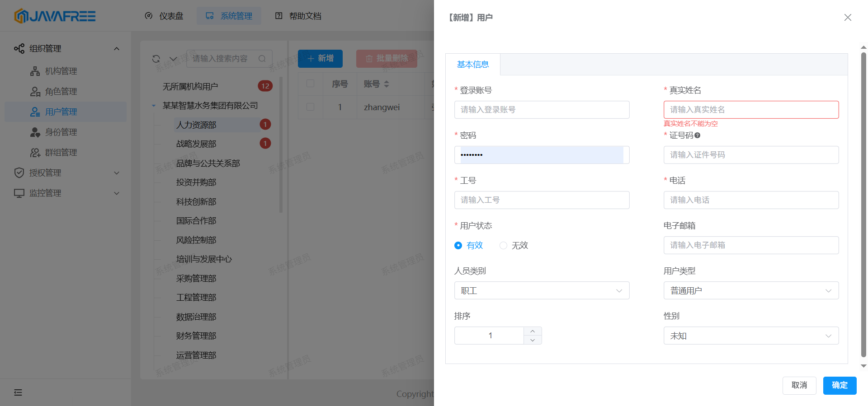
Task: Expand the 性别 dropdown showing 未知
Action: [x=750, y=336]
